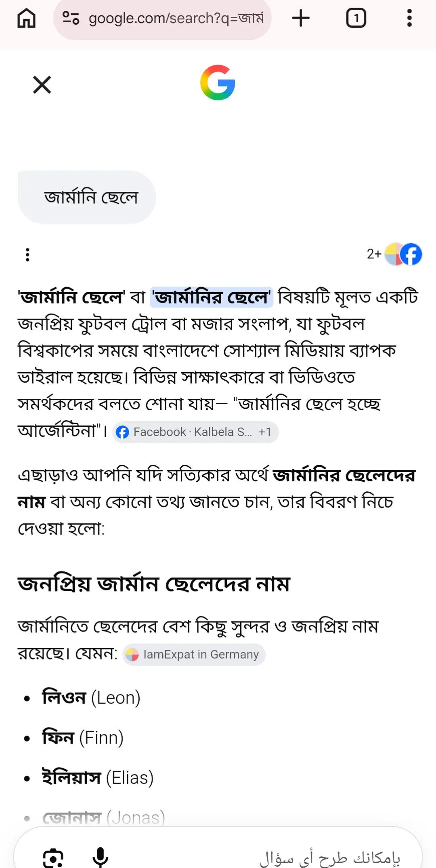This screenshot has width=436, height=868.
Task: Open site info icon in address bar
Action: point(71,18)
